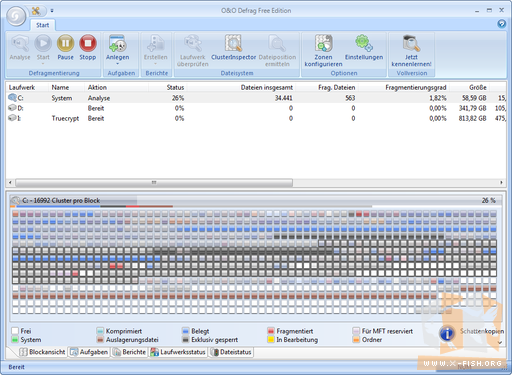Expand the legend chevron at bottom right
The height and width of the screenshot is (375, 512).
(500, 342)
